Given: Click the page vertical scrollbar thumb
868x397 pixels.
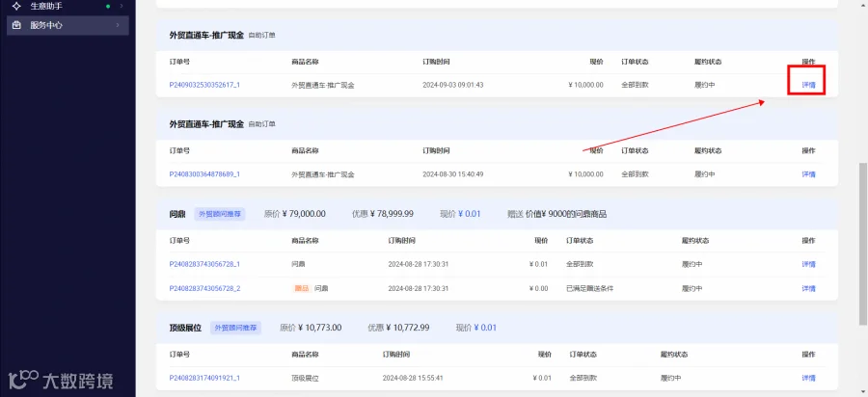Looking at the screenshot, I should pos(863,243).
